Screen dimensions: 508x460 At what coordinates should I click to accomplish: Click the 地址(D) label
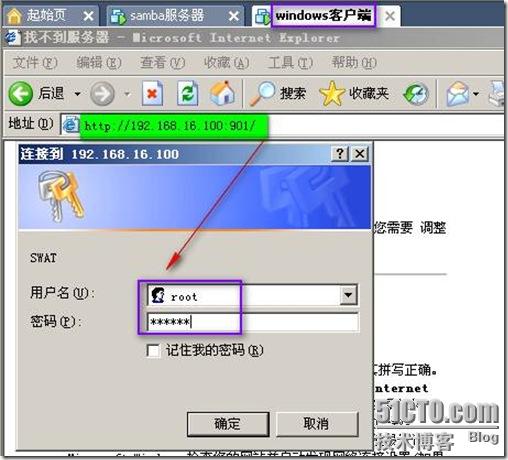point(31,124)
